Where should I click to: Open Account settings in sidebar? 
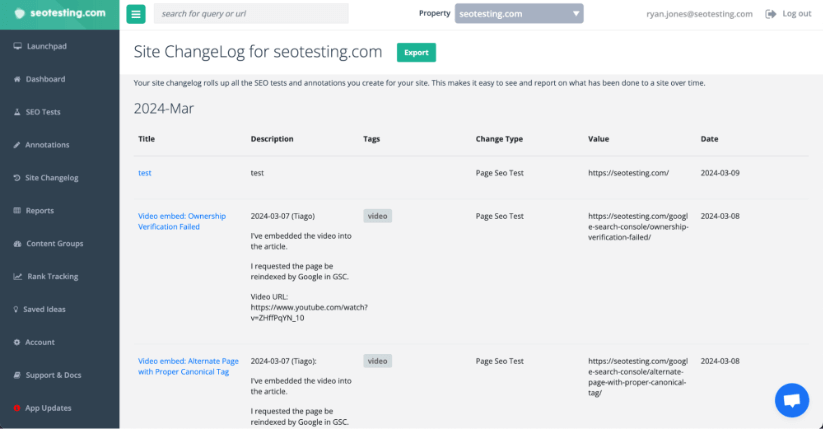(x=40, y=342)
